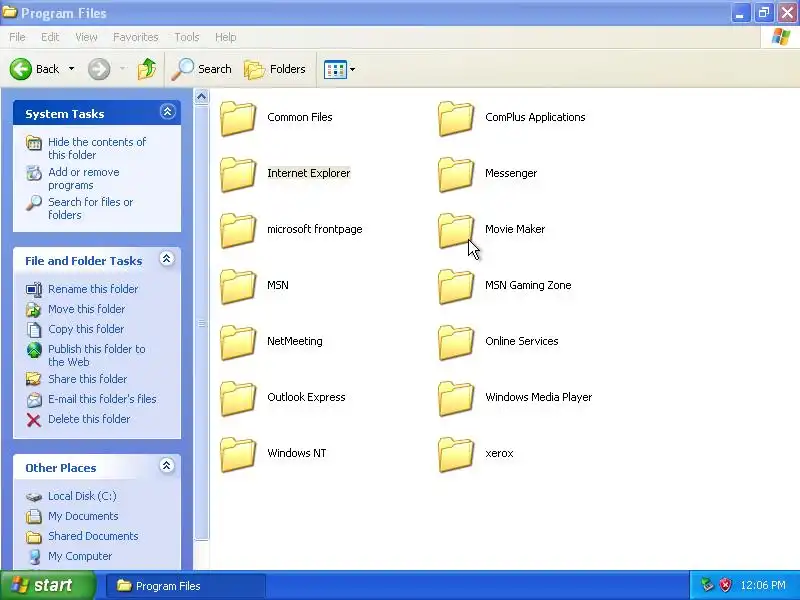Click the Program Files title bar folder icon
The image size is (800, 600).
10,12
